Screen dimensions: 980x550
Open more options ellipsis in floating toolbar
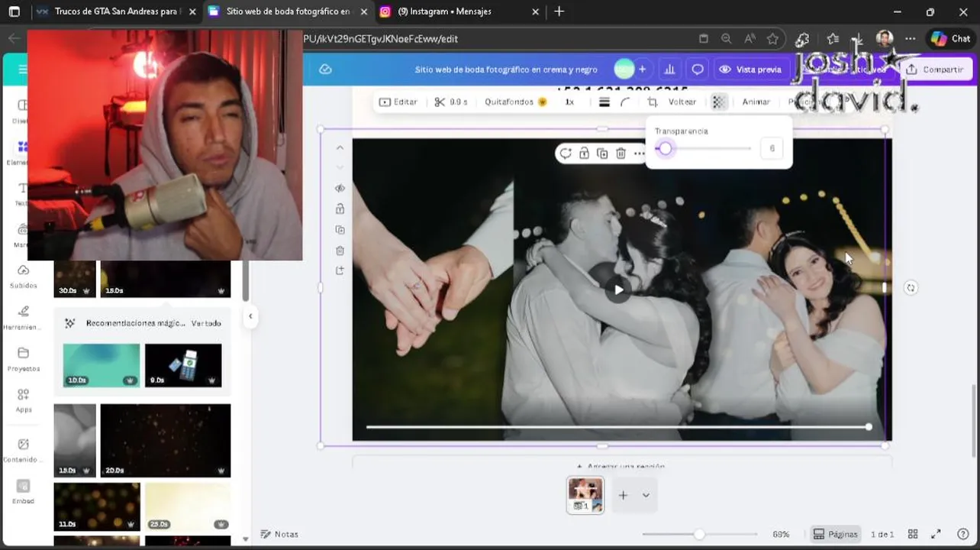click(639, 154)
